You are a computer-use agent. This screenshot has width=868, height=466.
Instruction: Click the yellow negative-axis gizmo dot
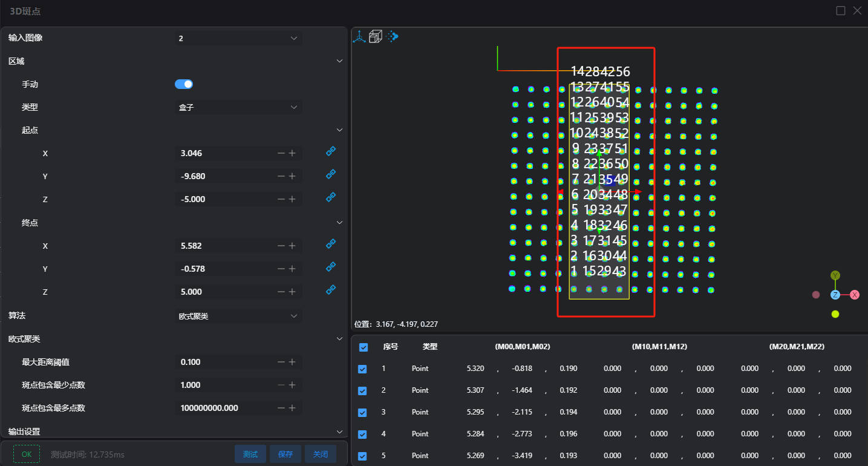click(x=835, y=314)
